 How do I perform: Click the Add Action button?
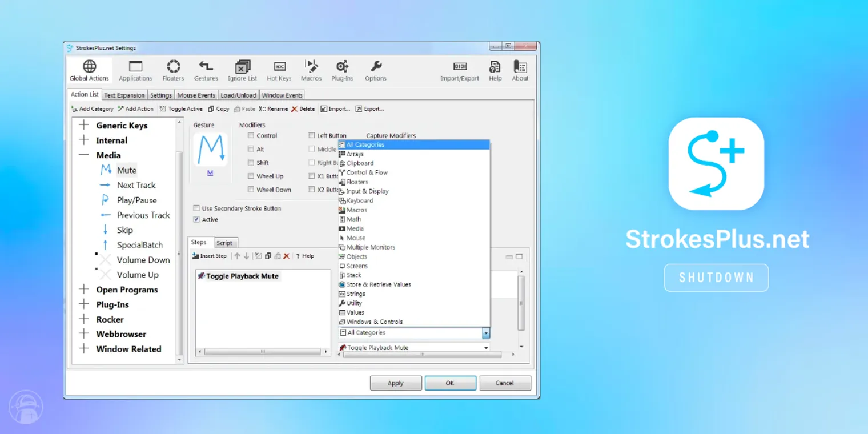click(x=135, y=108)
